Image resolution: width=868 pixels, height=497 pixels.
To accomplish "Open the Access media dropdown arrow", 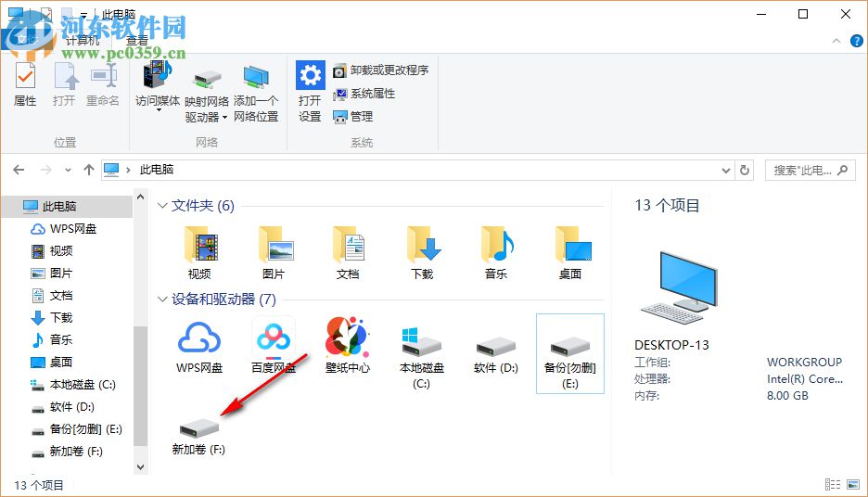I will click(x=159, y=110).
